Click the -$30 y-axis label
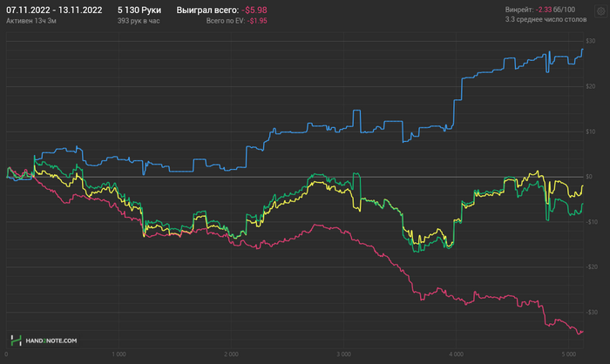 (592, 313)
